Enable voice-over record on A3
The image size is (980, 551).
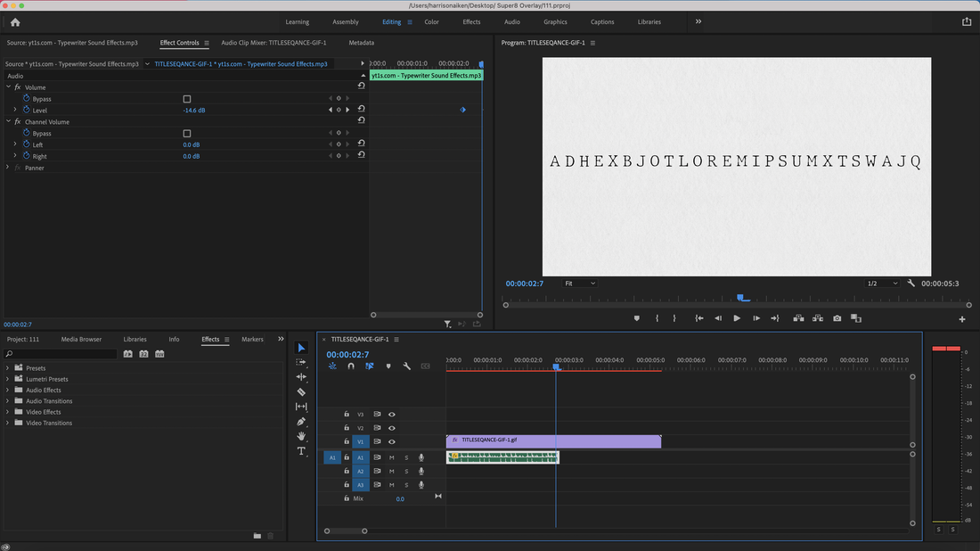coord(421,485)
